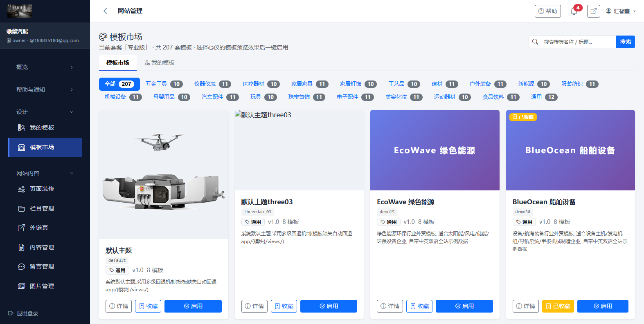Image resolution: width=644 pixels, height=324 pixels.
Task: Click the 图片管理 image icon
Action: (x=21, y=286)
